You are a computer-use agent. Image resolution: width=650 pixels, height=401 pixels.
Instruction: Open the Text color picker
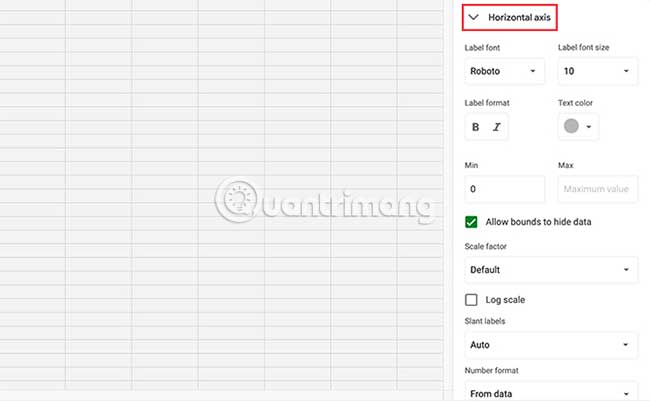click(578, 126)
